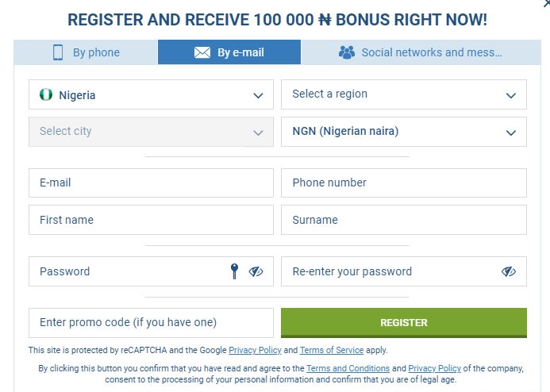550x392 pixels.
Task: Click the key icon to generate password
Action: pos(234,271)
